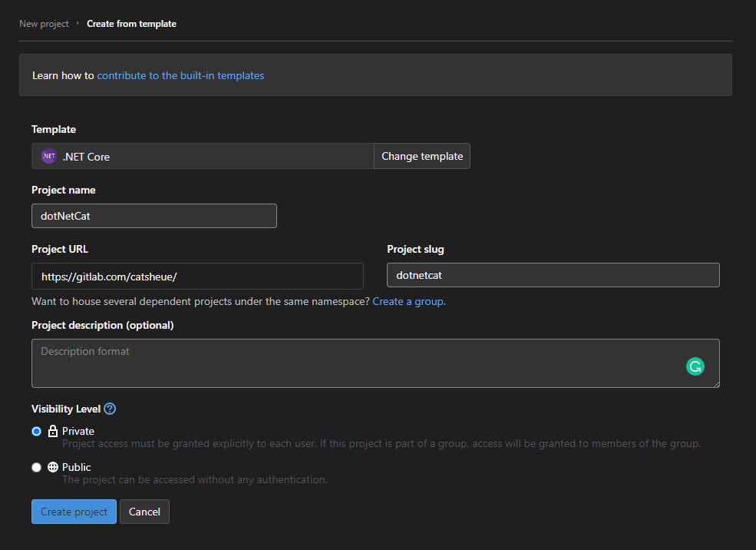Image resolution: width=756 pixels, height=550 pixels.
Task: Select the Private visibility radio button
Action: pyautogui.click(x=36, y=431)
